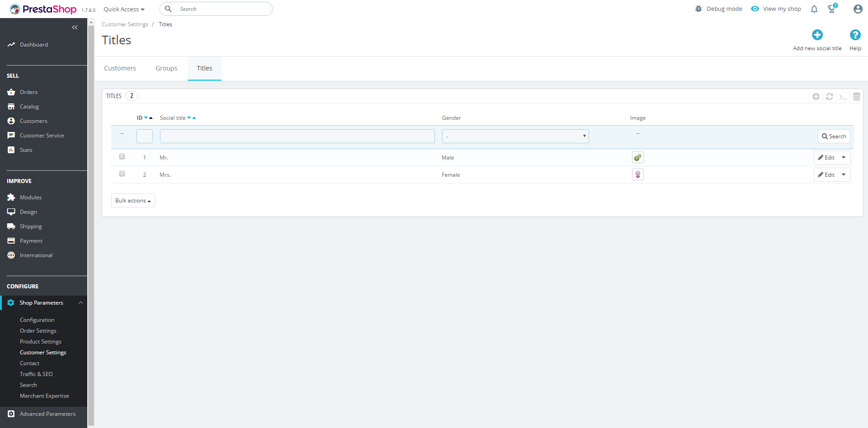Open the Quick Access dropdown

tap(124, 9)
